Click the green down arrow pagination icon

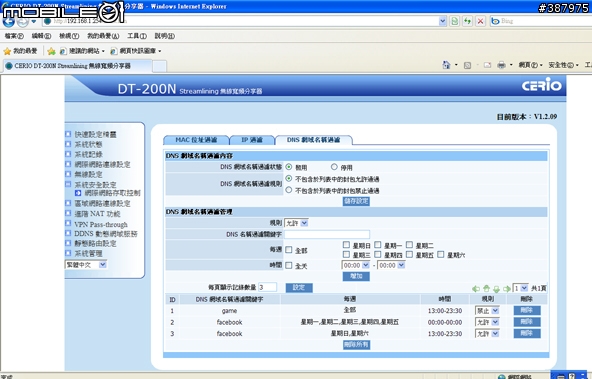[496, 289]
